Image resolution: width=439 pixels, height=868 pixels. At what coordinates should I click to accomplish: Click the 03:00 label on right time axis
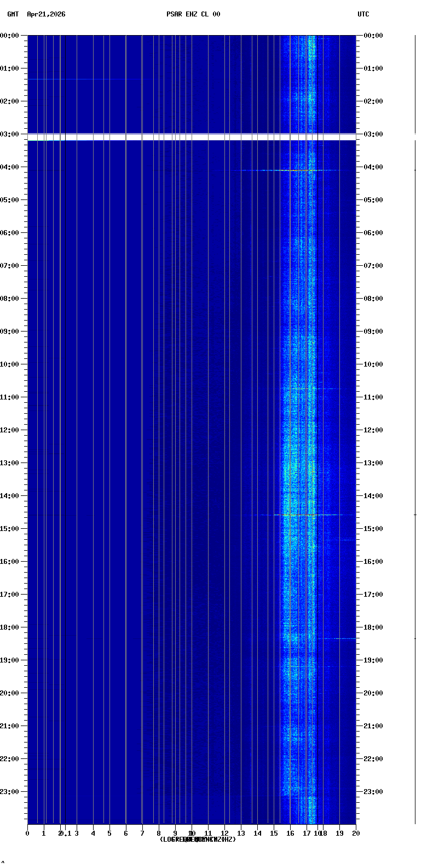tap(374, 134)
